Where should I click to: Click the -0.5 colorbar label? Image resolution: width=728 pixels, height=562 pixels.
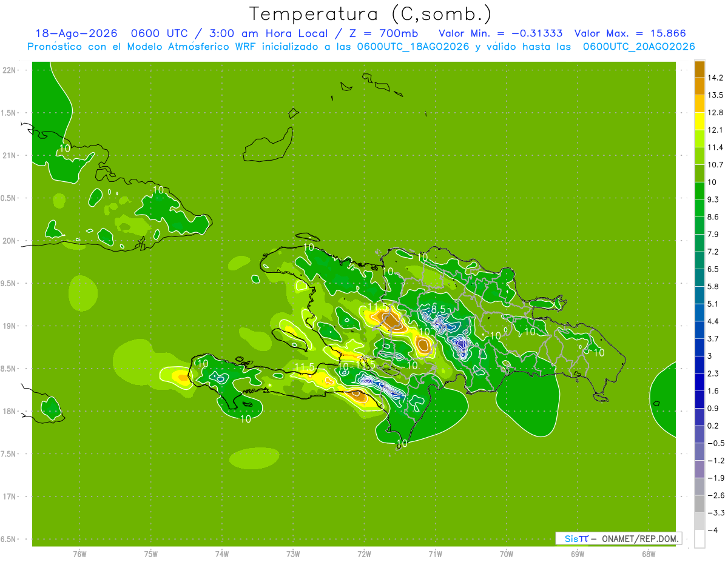716,444
